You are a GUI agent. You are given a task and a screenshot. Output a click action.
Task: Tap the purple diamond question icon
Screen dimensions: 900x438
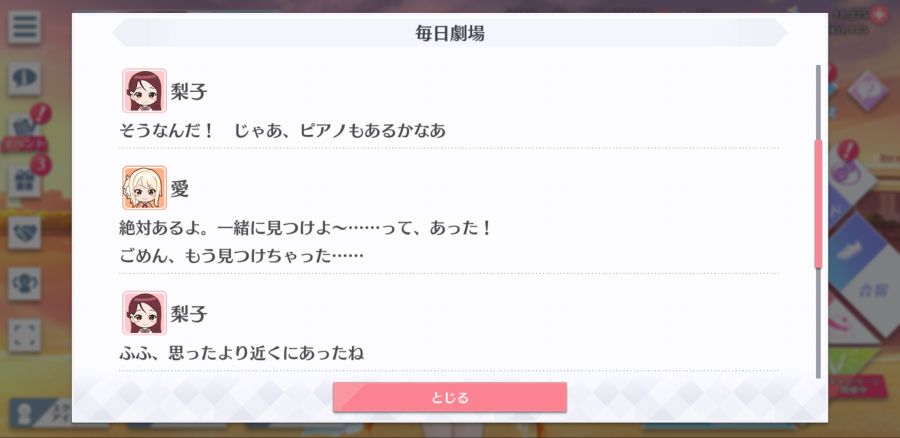tap(867, 91)
